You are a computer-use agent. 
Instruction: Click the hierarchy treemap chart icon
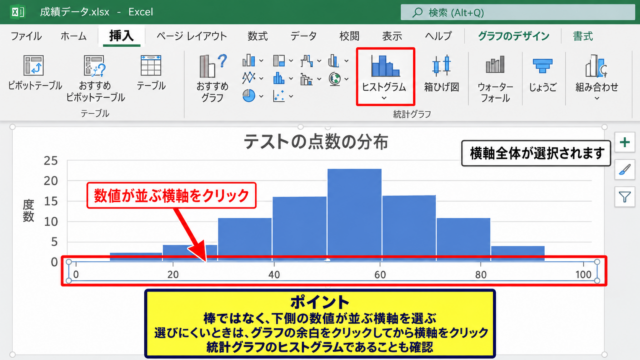[279, 61]
